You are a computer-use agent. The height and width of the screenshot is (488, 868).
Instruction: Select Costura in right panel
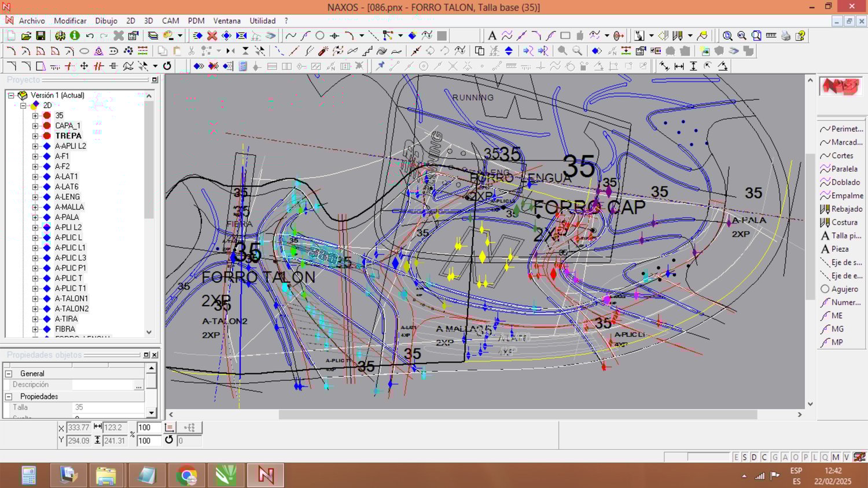click(x=844, y=222)
